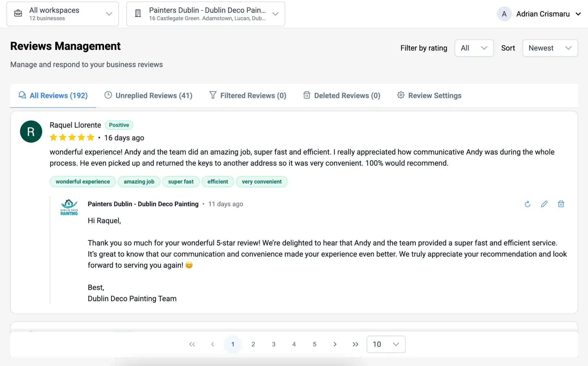Screen dimensions: 588x366
Task: Open the All workspaces dropdown
Action: point(63,13)
